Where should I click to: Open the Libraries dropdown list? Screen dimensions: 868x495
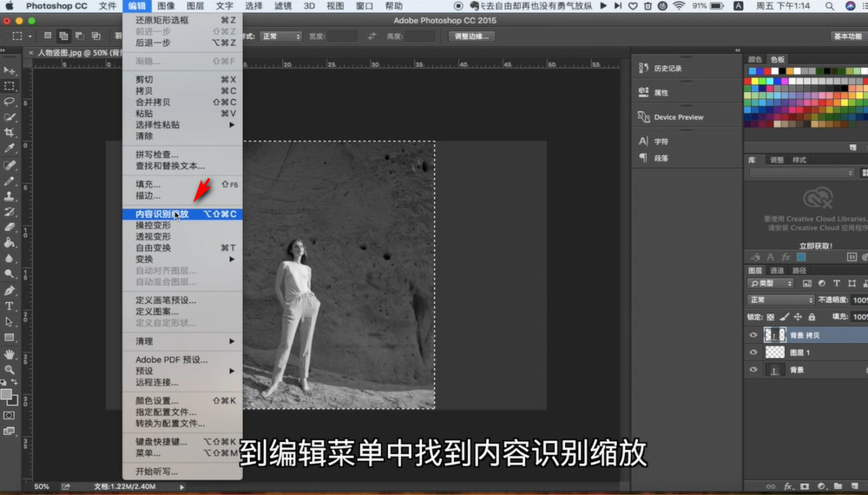pos(801,174)
